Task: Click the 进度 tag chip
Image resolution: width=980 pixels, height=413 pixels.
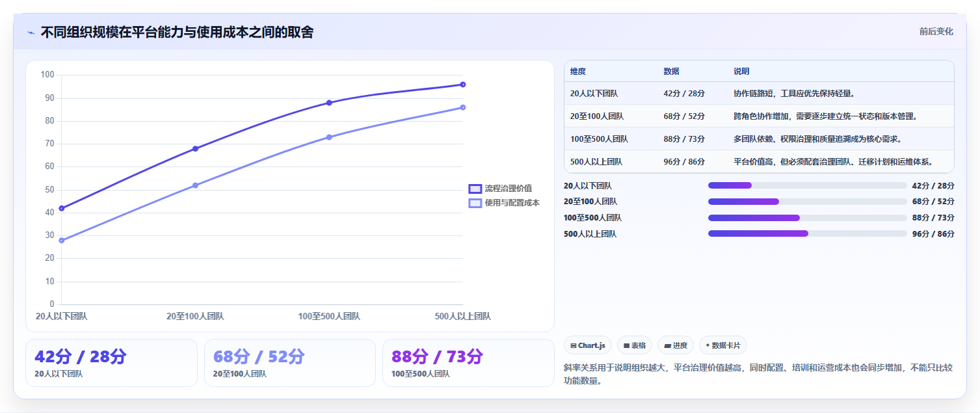Action: [x=676, y=345]
